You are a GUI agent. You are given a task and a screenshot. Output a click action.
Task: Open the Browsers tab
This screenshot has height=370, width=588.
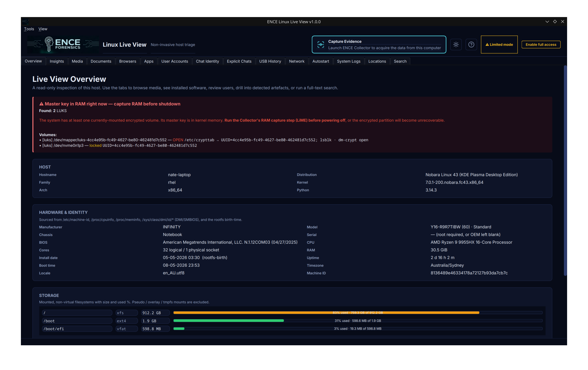point(128,61)
